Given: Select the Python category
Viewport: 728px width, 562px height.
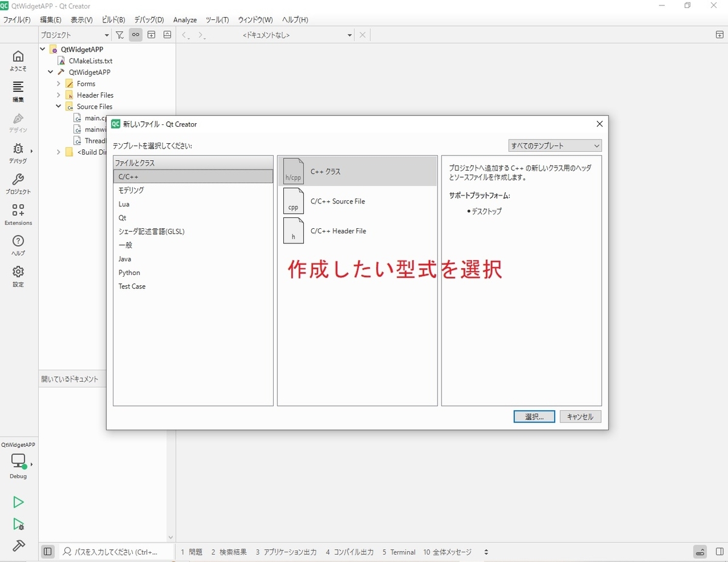Looking at the screenshot, I should pos(193,273).
